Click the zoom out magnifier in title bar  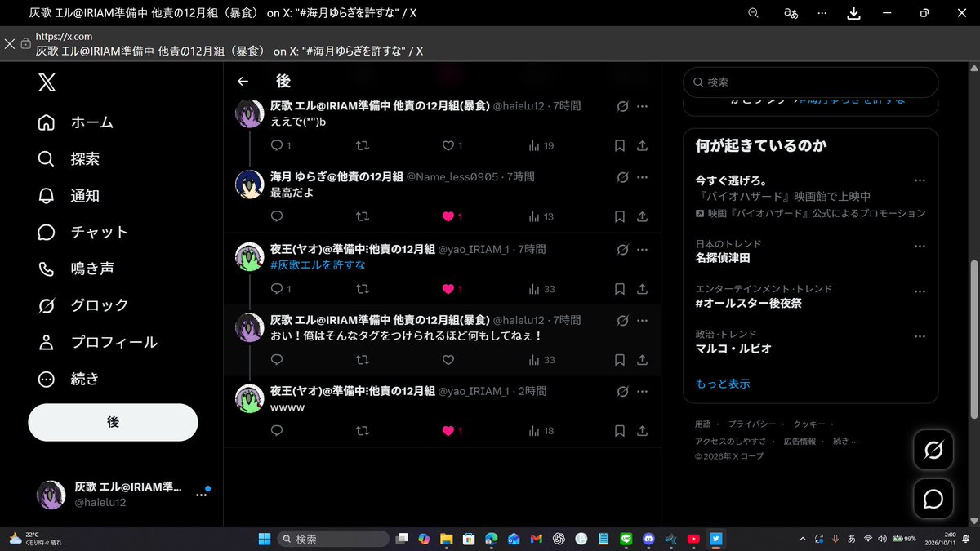tap(754, 13)
